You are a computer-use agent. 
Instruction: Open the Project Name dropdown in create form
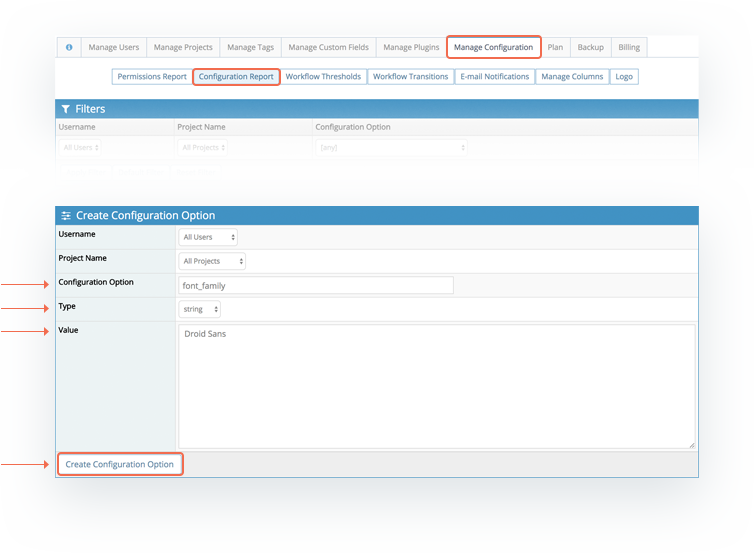212,261
